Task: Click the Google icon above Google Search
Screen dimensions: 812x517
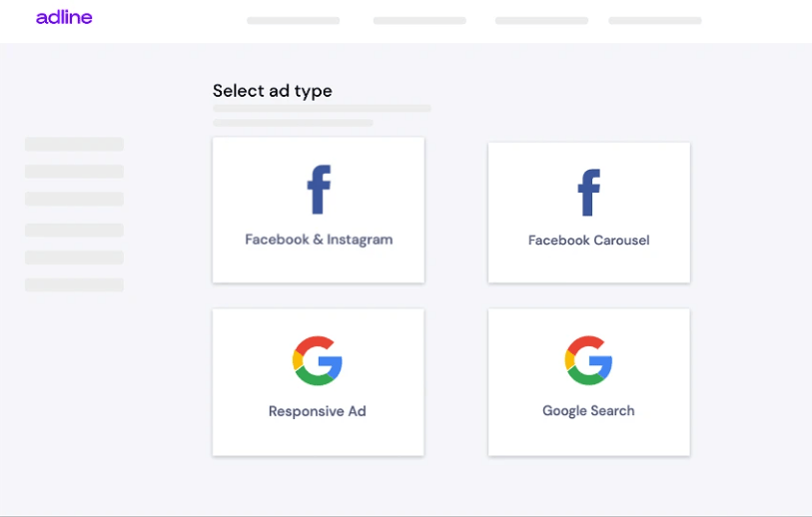Action: click(x=588, y=360)
